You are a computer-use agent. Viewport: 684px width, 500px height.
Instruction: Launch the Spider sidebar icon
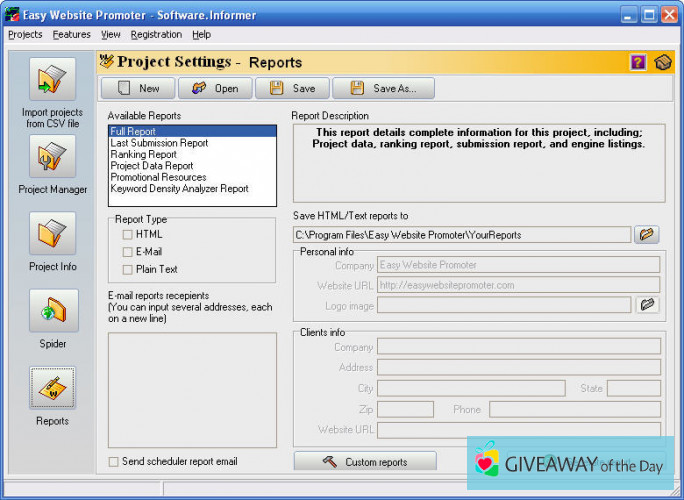[x=52, y=311]
